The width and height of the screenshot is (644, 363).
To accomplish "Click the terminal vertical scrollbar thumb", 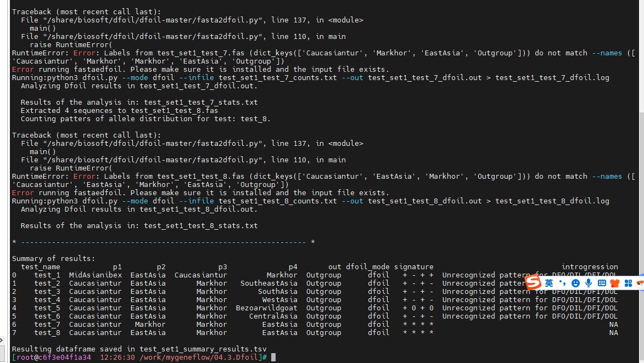I will 640,230.
